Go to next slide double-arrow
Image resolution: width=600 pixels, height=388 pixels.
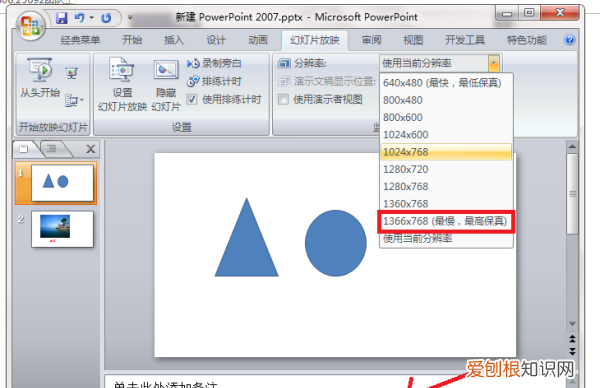[572, 351]
